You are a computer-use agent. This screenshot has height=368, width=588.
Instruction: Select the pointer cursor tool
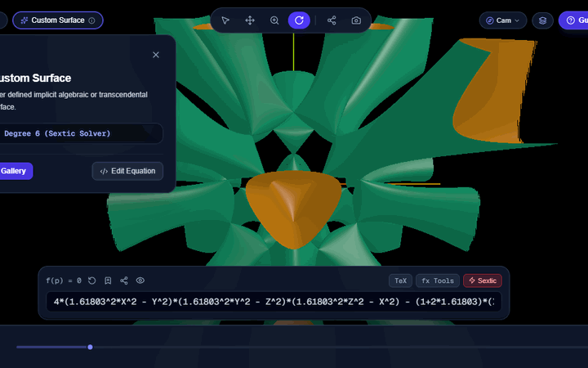(x=225, y=20)
